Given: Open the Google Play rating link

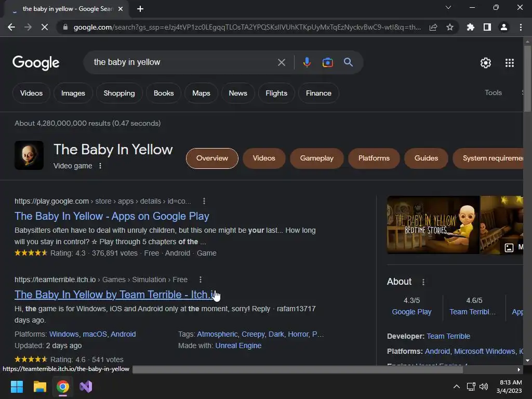Looking at the screenshot, I should pos(411,312).
